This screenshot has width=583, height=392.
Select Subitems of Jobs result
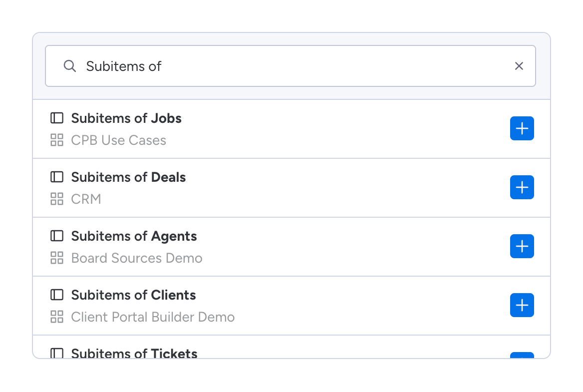click(x=126, y=118)
